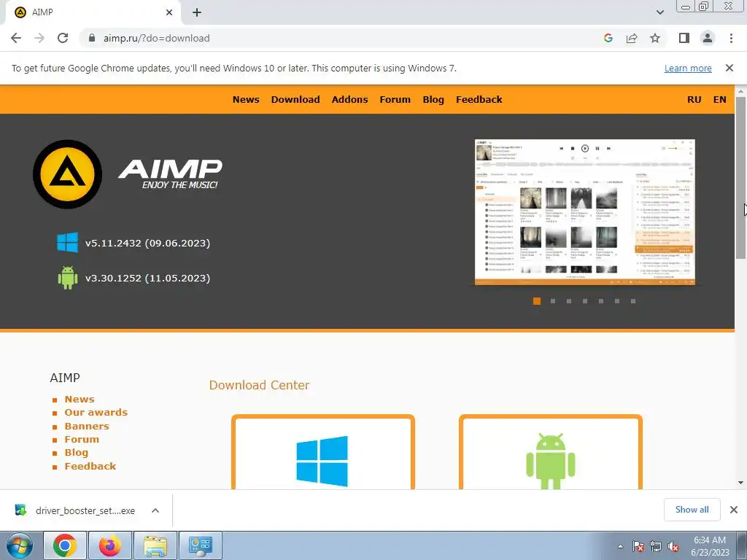The image size is (747, 560).
Task: Show hidden tray icons arrow
Action: click(x=620, y=546)
